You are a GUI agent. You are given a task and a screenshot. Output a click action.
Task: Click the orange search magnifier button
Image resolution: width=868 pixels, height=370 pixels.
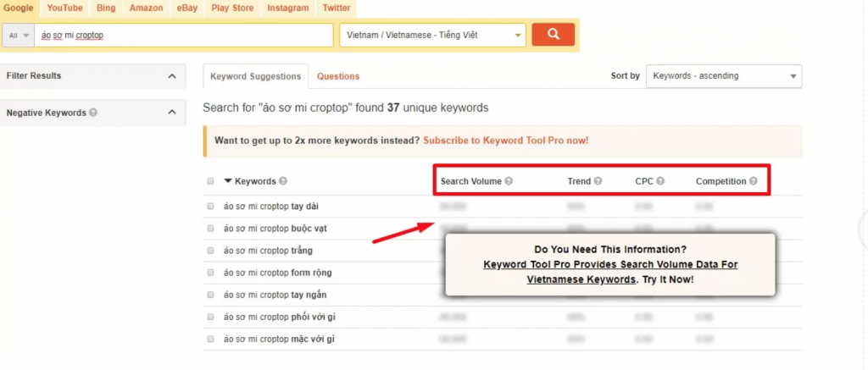click(553, 34)
